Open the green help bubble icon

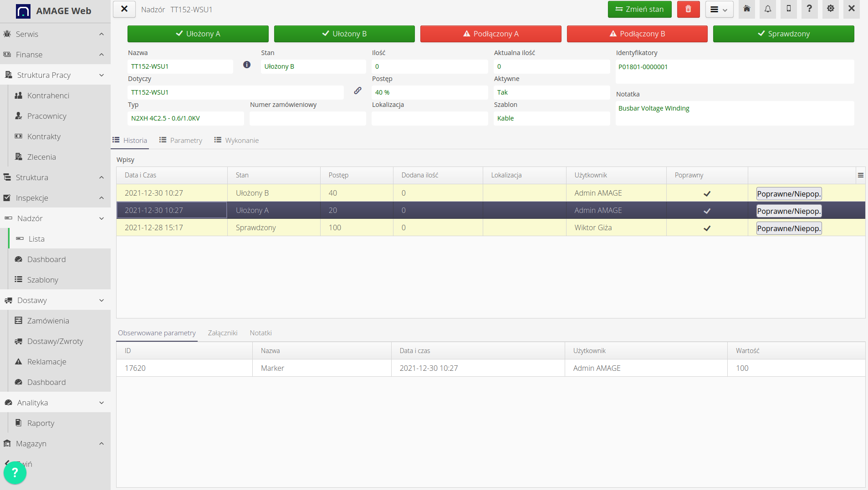pos(15,473)
